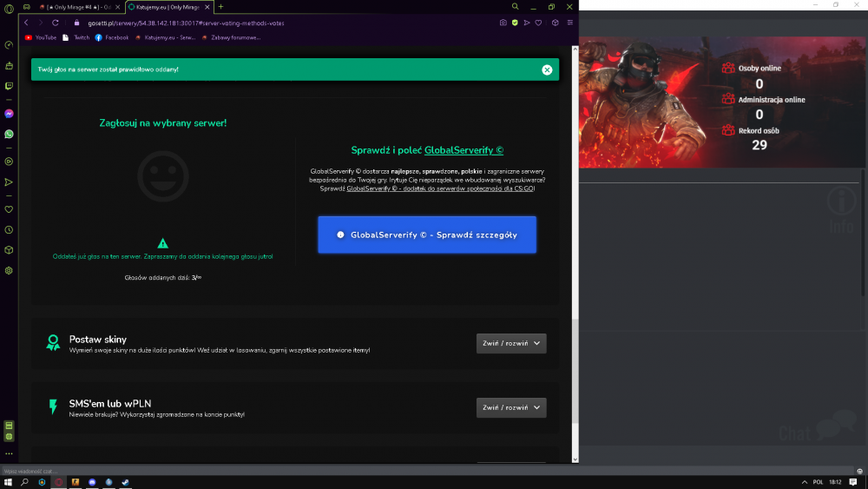Go back to previous page

(x=26, y=23)
